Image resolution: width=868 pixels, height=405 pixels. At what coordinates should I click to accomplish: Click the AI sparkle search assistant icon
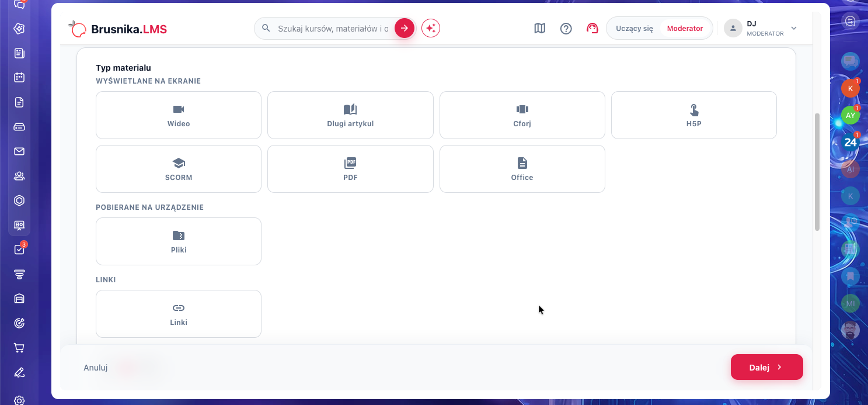click(x=431, y=28)
